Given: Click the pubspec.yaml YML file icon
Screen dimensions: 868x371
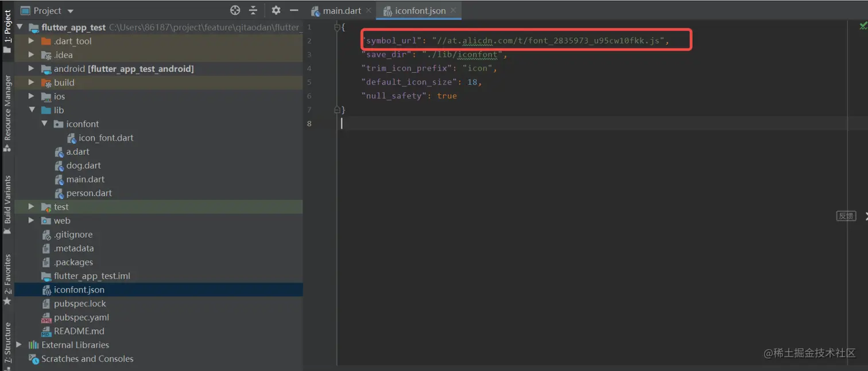Looking at the screenshot, I should point(46,318).
